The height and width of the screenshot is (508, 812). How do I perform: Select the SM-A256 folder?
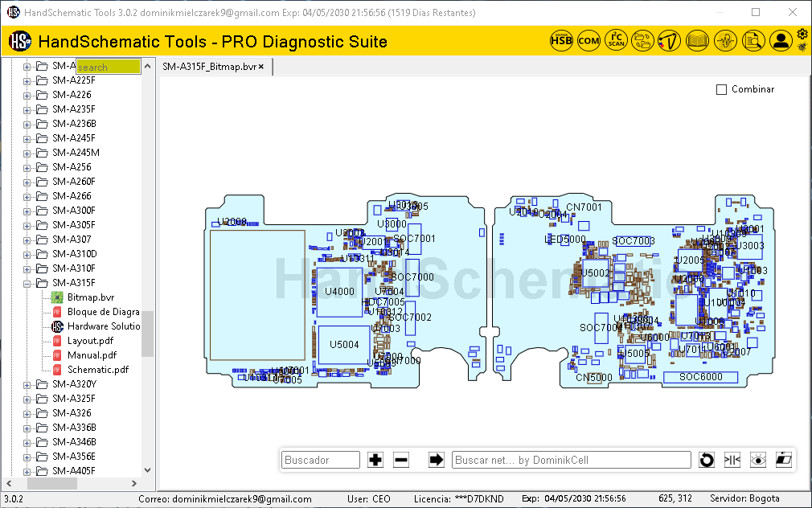[72, 167]
